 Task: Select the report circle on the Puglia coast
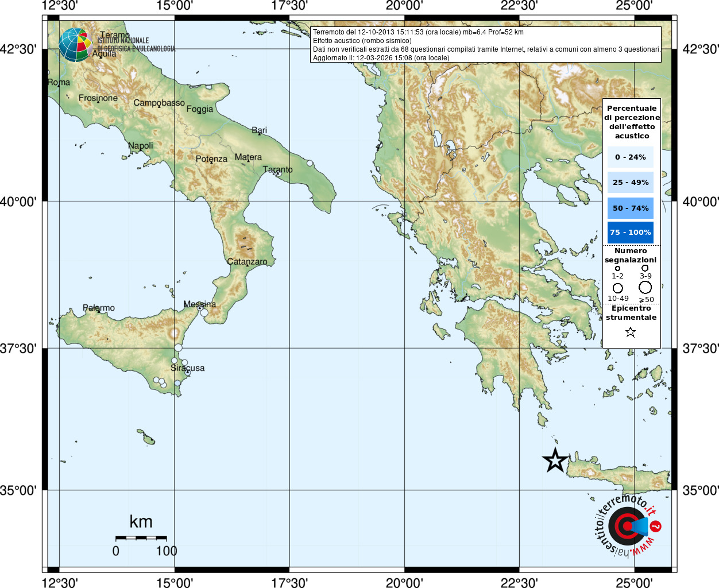310,163
